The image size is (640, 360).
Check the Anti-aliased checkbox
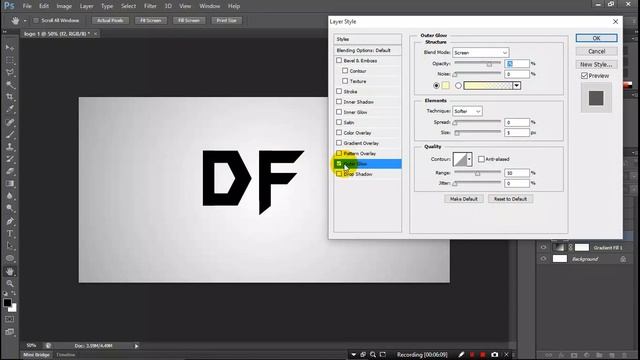coord(481,159)
